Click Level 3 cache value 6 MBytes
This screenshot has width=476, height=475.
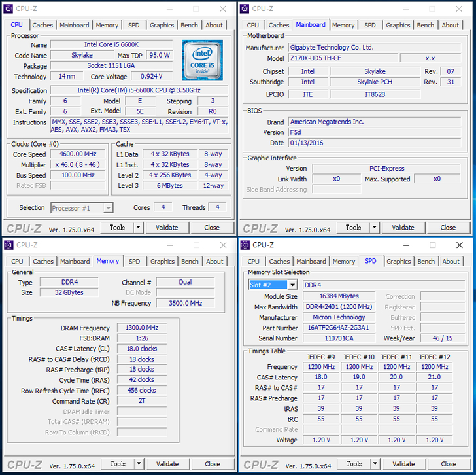170,186
